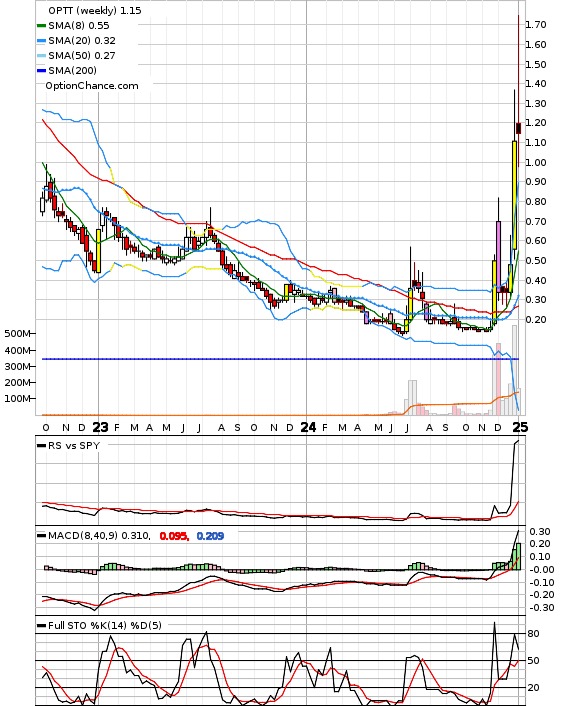Image resolution: width=566 pixels, height=706 pixels.
Task: Select the OPTT (weekly) chart title
Action: (83, 10)
